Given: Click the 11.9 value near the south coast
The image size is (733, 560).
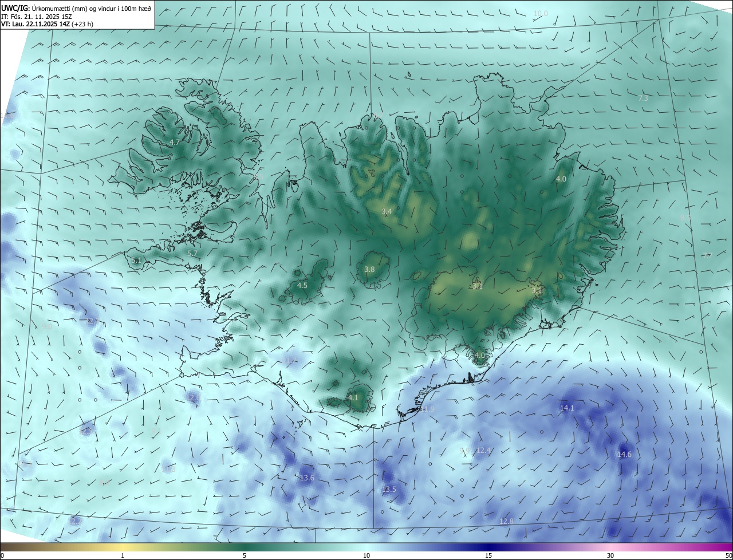Looking at the screenshot, I should point(427,409).
